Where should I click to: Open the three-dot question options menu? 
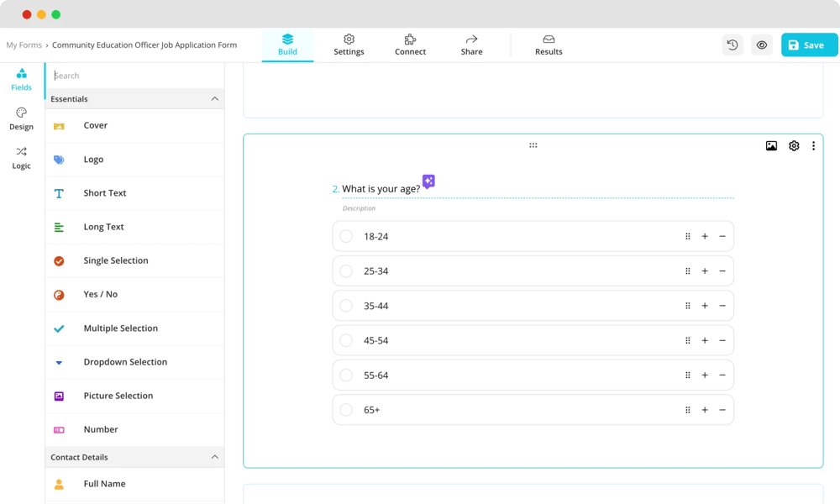coord(813,146)
